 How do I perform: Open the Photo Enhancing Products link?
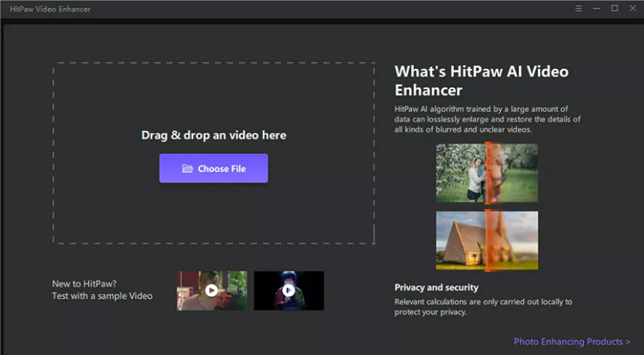pyautogui.click(x=568, y=342)
